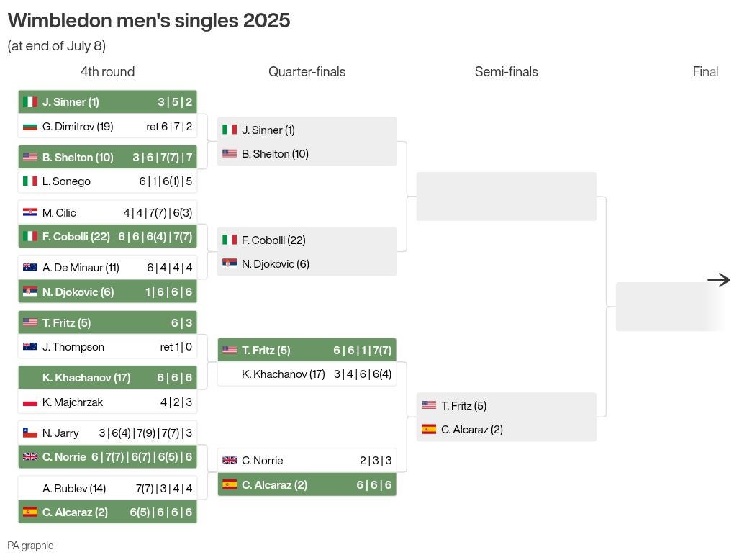Select the 4th round column heading
Screen dimensions: 734x560
(107, 72)
